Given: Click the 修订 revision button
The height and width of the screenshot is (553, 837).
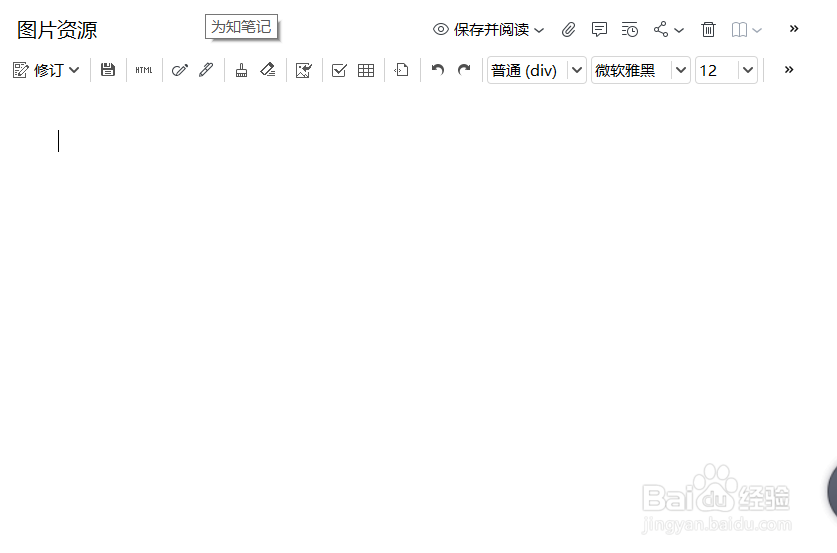Looking at the screenshot, I should tap(38, 70).
